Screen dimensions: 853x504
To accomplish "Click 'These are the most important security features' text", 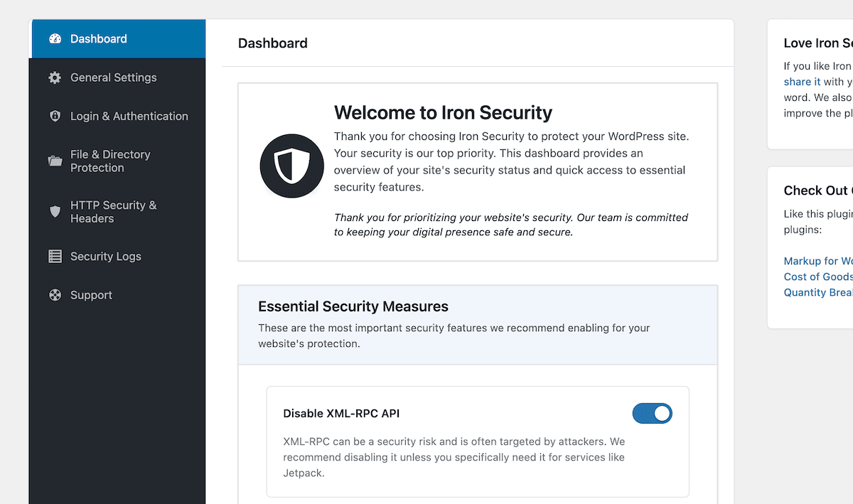I will 454,336.
